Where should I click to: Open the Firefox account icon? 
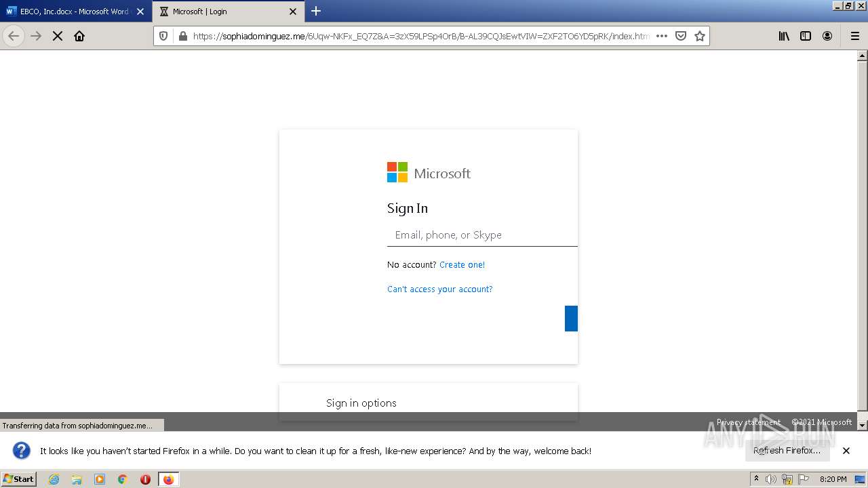point(827,36)
